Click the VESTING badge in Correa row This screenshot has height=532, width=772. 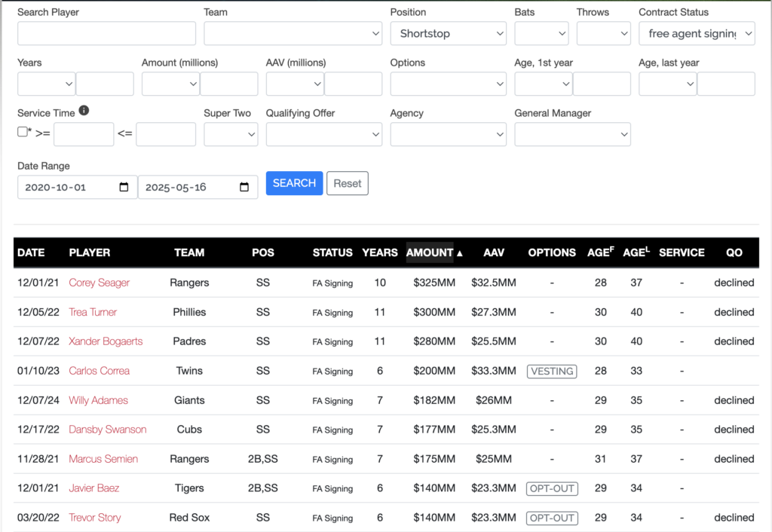tap(552, 371)
